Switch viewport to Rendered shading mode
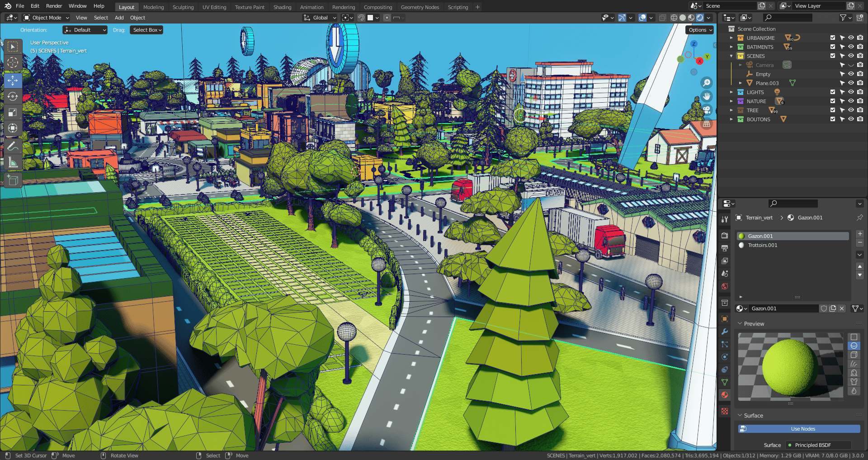 coord(700,18)
